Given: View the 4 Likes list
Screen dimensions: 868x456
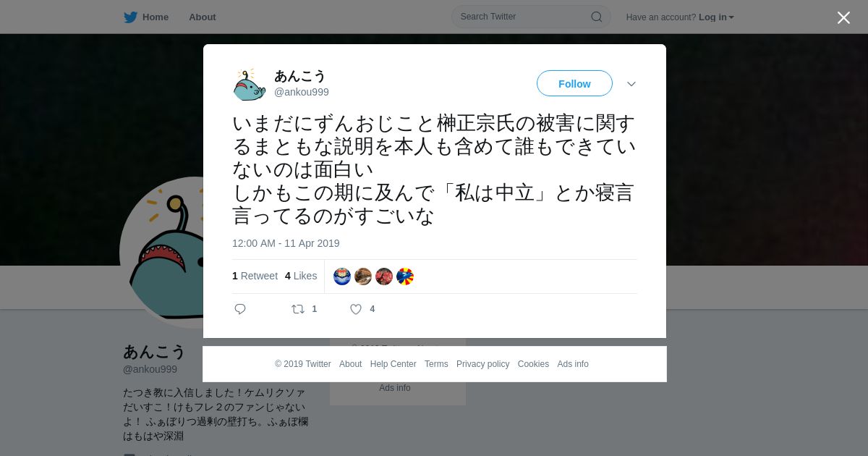Looking at the screenshot, I should (x=301, y=276).
